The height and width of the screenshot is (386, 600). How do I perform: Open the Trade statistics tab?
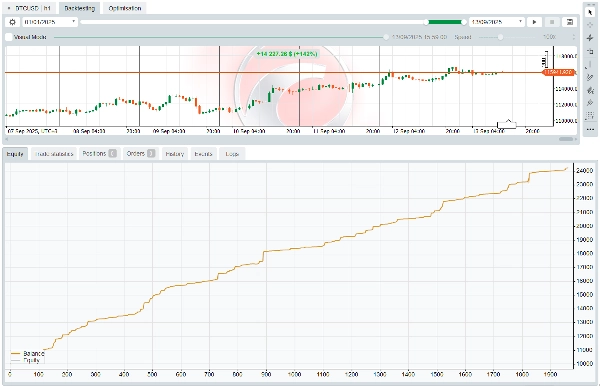pos(54,154)
